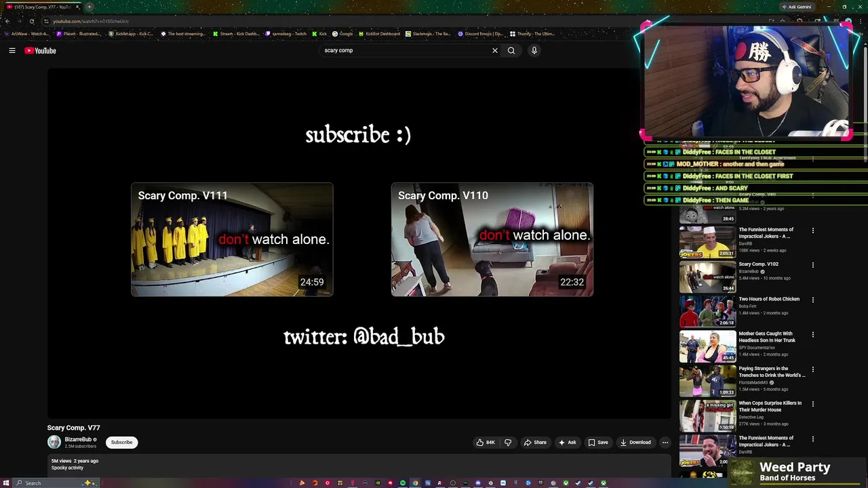The width and height of the screenshot is (868, 488).
Task: Click the Ask button below the video
Action: [x=568, y=443]
